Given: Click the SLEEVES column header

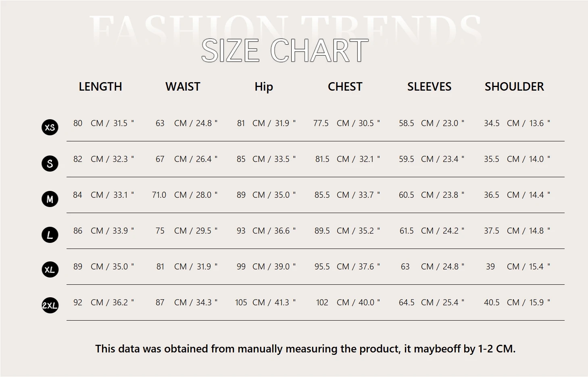Looking at the screenshot, I should point(429,87).
